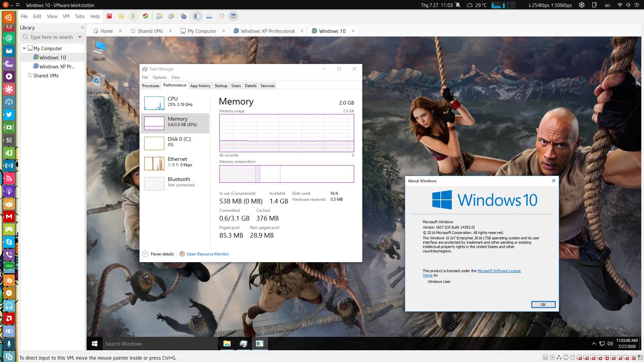Image resolution: width=644 pixels, height=362 pixels.
Task: Open VMware Help menu
Action: (95, 16)
